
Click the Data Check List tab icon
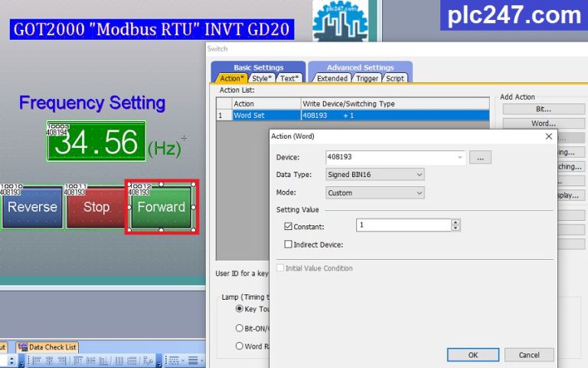23,347
